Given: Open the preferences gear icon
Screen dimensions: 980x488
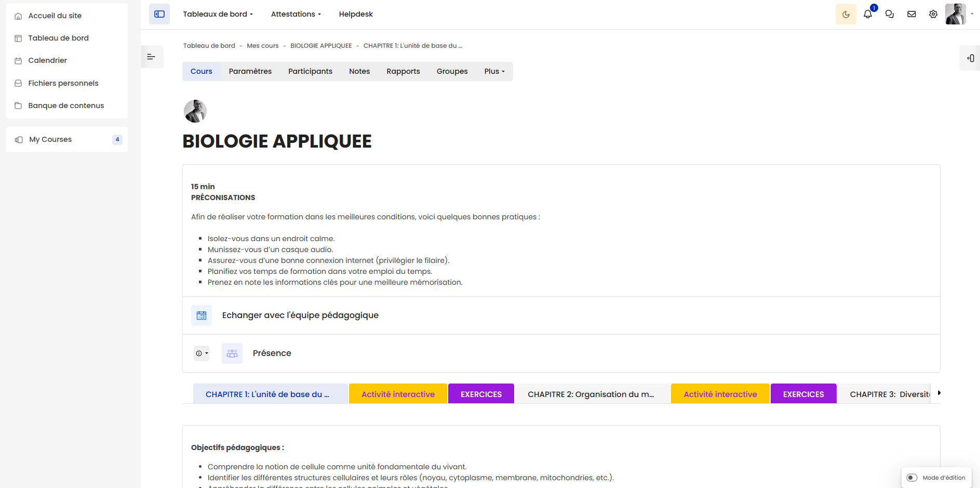Looking at the screenshot, I should [x=933, y=14].
